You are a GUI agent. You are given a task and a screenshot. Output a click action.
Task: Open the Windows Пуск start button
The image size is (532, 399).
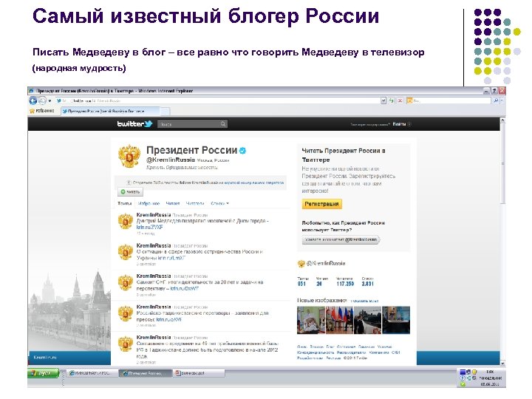click(x=44, y=373)
